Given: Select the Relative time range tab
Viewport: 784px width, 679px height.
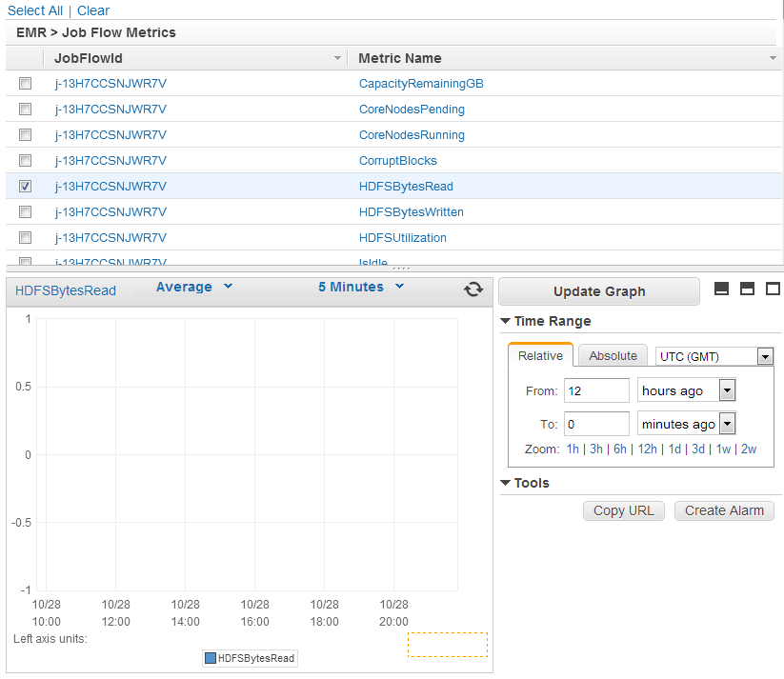Looking at the screenshot, I should coord(540,355).
